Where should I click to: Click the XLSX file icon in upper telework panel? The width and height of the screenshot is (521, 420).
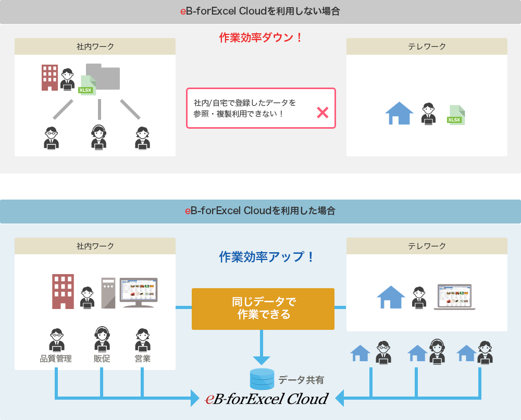[x=456, y=115]
